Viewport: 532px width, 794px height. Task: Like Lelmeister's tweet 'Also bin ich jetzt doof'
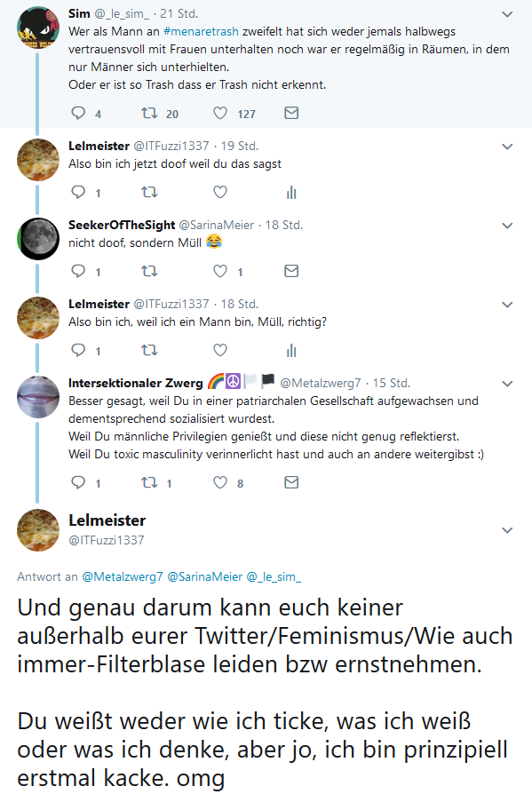(219, 192)
